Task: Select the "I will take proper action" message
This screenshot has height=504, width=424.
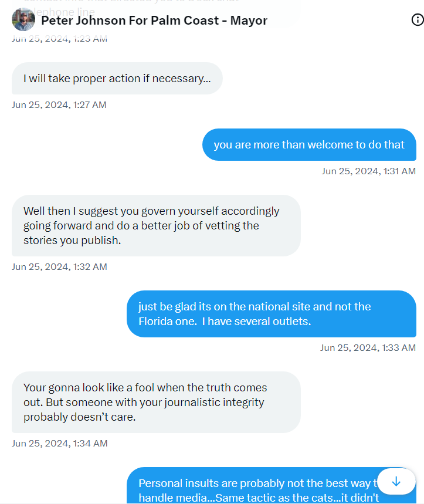Action: tap(117, 79)
